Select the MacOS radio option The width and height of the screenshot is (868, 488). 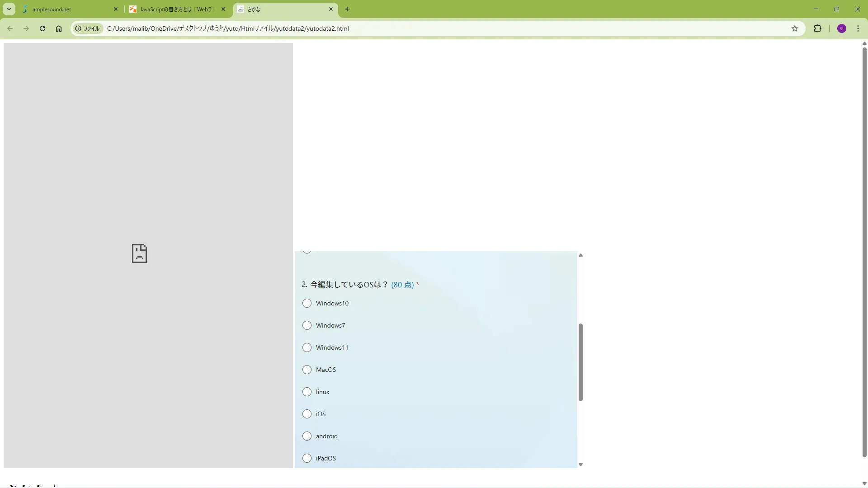307,370
